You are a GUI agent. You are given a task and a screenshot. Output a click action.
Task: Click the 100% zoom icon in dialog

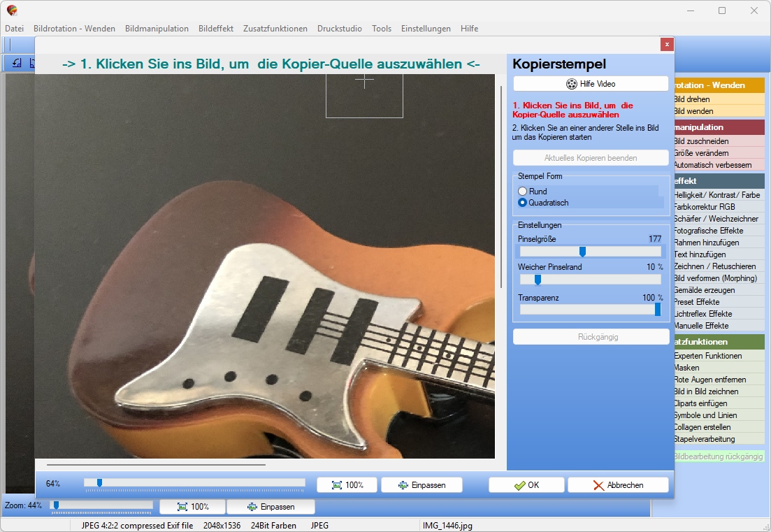(347, 484)
